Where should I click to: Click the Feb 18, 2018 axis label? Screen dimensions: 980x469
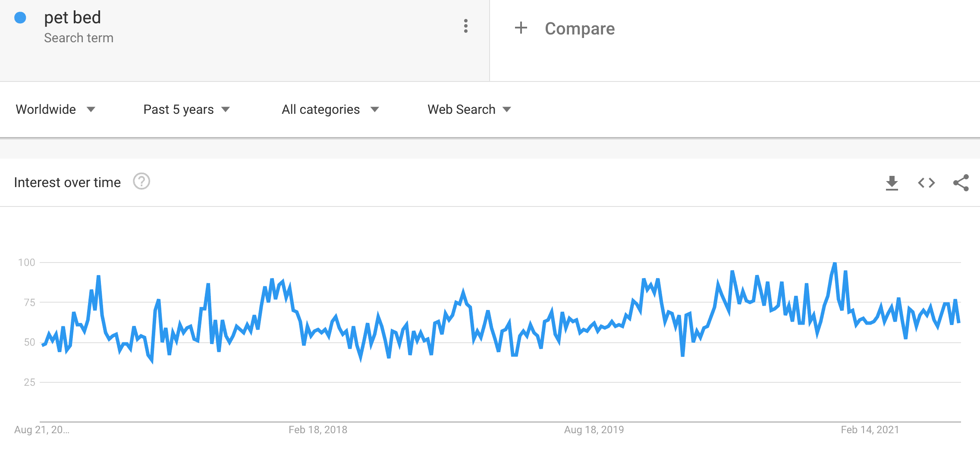(318, 429)
